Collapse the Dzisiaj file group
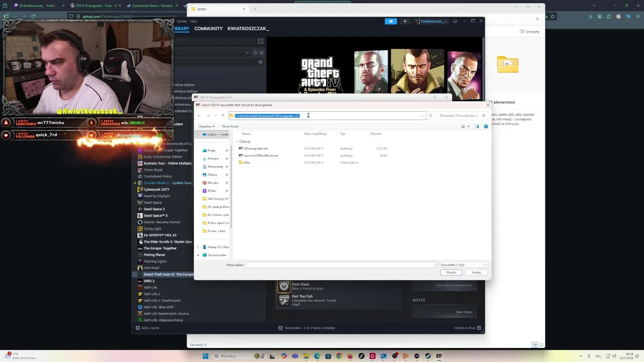This screenshot has height=362, width=644. tap(237, 141)
